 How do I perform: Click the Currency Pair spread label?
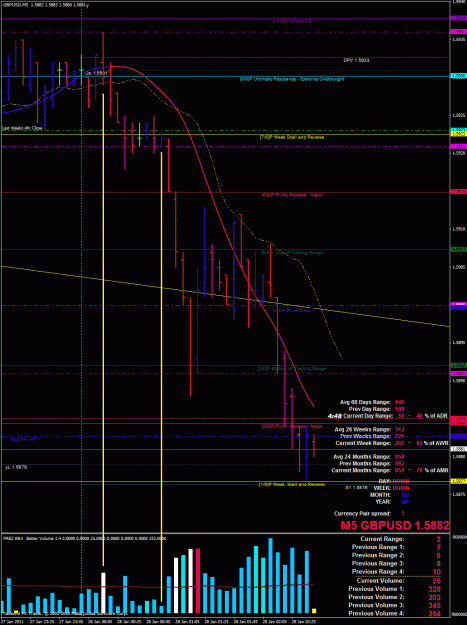point(363,513)
